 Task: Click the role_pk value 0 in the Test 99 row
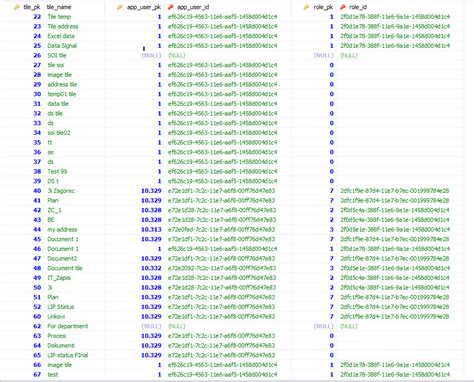coord(331,171)
